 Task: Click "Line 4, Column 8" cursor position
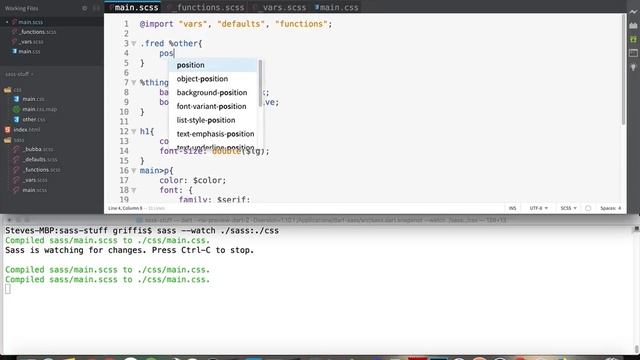click(x=125, y=208)
